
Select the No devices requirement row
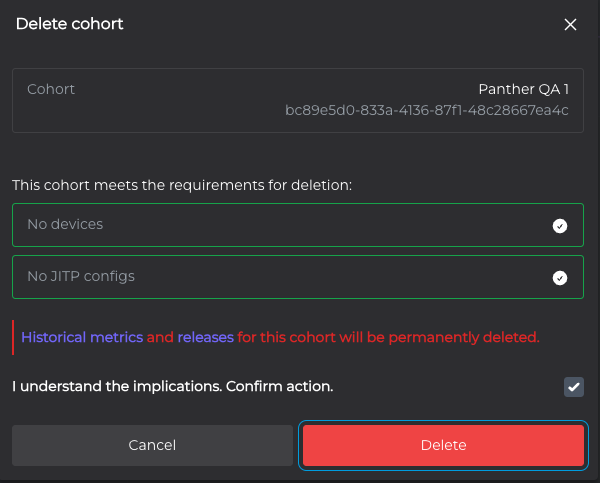click(298, 225)
